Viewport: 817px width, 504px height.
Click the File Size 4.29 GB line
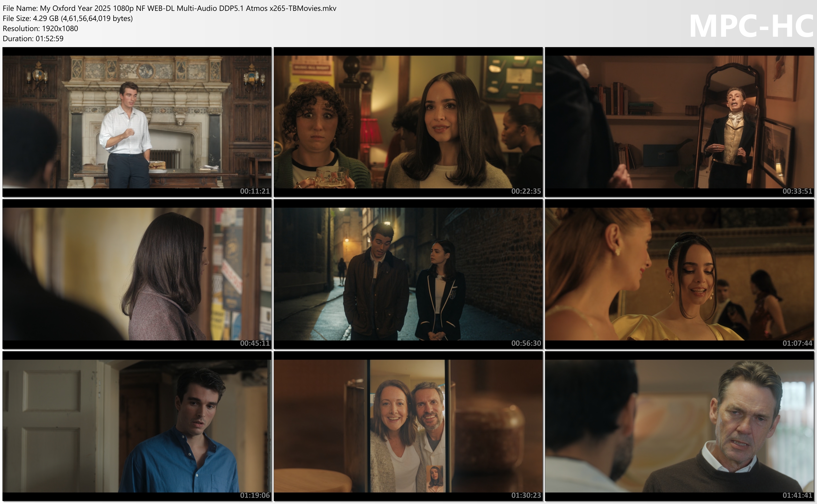[x=68, y=18]
